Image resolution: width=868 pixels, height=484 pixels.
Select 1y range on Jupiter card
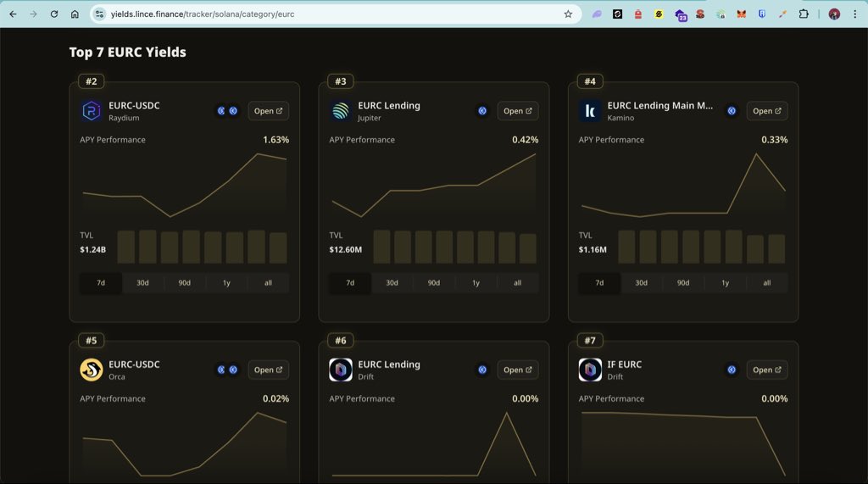point(476,283)
